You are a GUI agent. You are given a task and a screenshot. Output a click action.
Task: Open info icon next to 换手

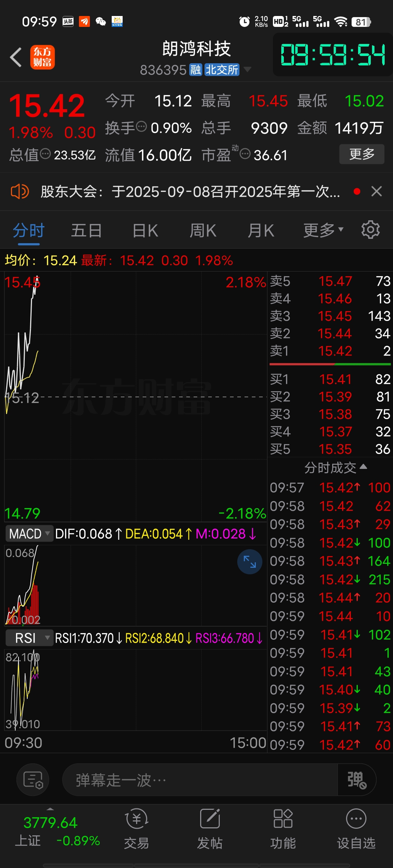pyautogui.click(x=141, y=127)
